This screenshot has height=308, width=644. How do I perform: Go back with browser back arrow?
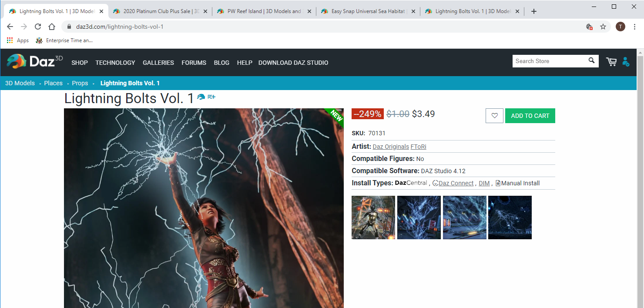click(x=10, y=27)
